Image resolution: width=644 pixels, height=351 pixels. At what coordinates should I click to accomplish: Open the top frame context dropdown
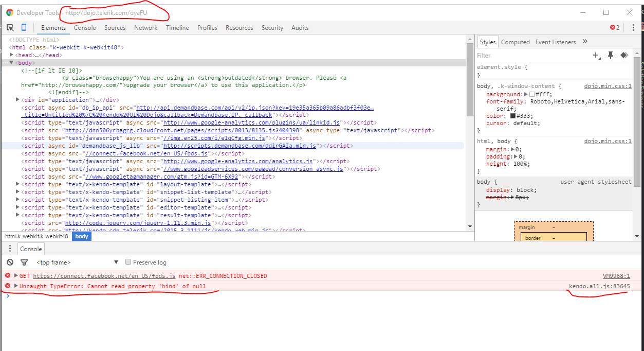coord(77,262)
